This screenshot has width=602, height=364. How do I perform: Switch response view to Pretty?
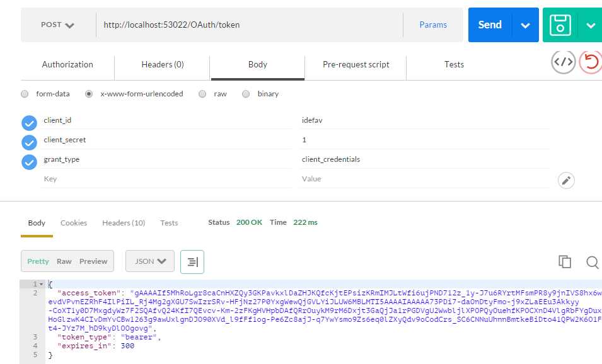point(38,261)
